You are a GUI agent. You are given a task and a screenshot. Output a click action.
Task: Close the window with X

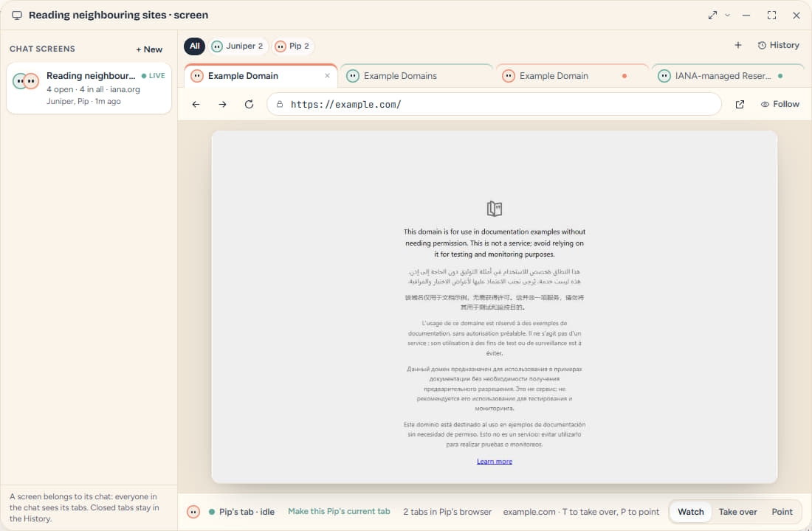(x=796, y=15)
